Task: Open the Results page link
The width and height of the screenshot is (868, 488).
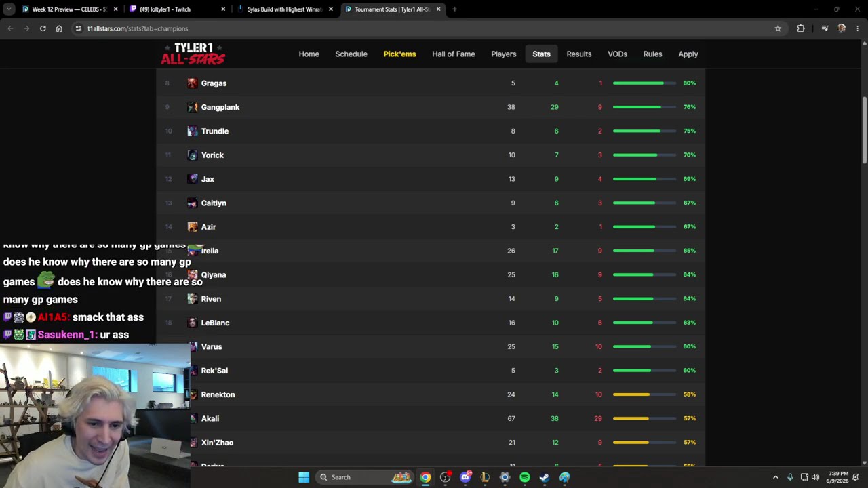Action: click(579, 54)
